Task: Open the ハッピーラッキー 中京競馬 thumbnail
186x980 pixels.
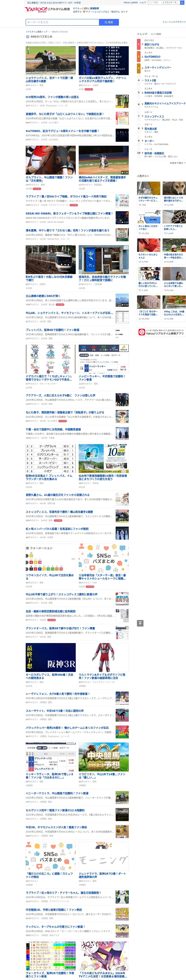Action: [104, 359]
